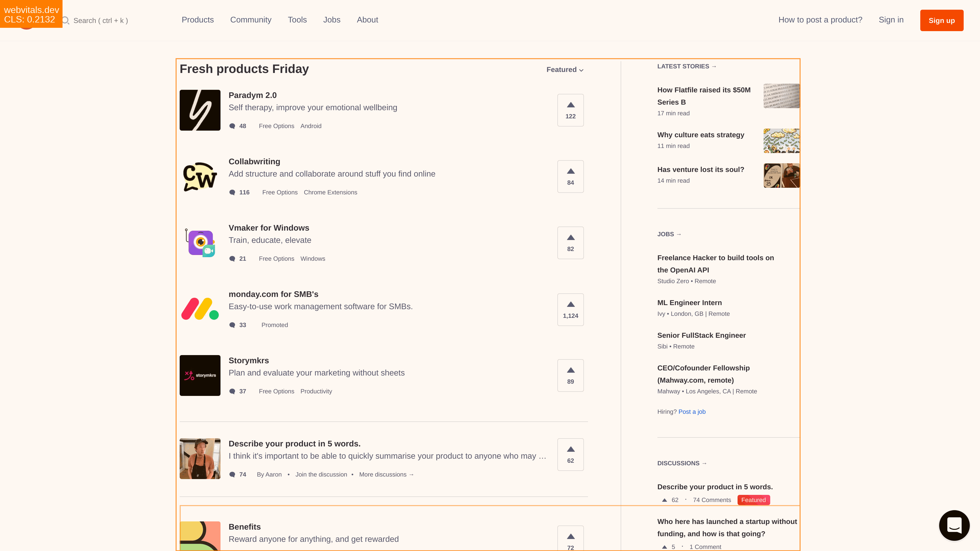The height and width of the screenshot is (551, 980).
Task: Click the Sign up button
Action: click(941, 20)
